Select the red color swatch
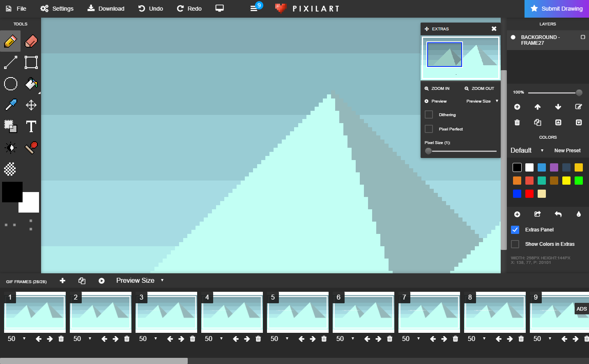This screenshot has width=589, height=364. pyautogui.click(x=529, y=193)
